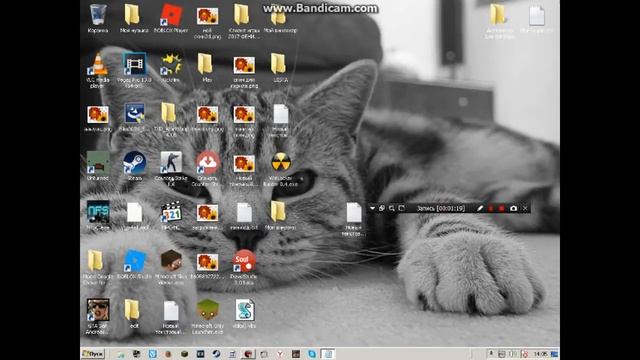Select the video.vbs script file

[x=244, y=310]
